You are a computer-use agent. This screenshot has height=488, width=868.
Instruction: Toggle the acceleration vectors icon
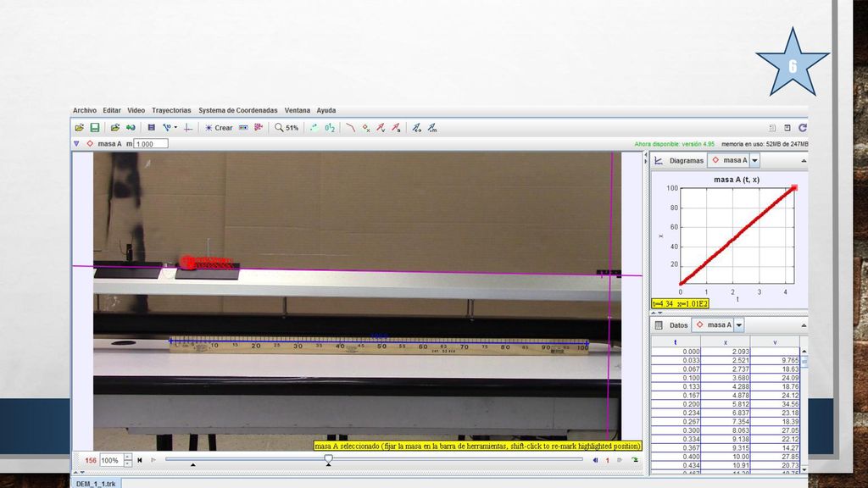point(397,128)
